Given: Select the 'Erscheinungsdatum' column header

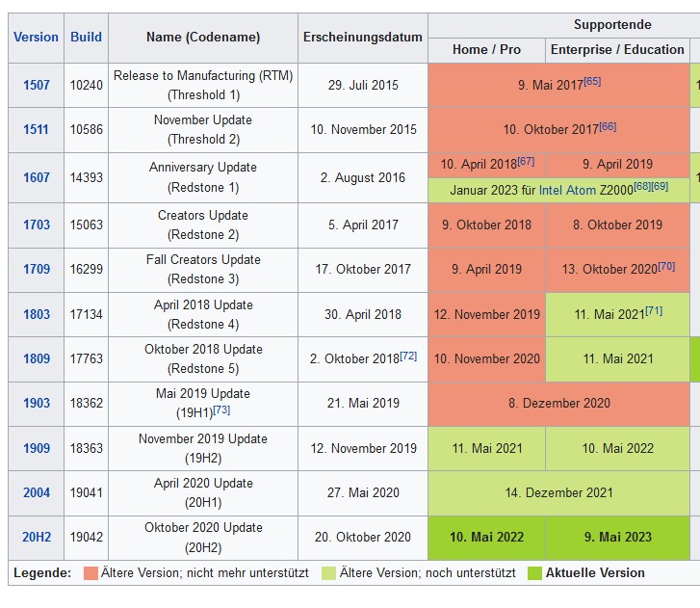Looking at the screenshot, I should click(363, 38).
